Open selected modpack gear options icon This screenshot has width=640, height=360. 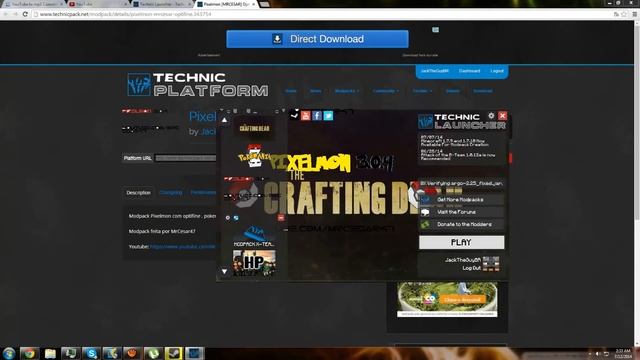228,218
